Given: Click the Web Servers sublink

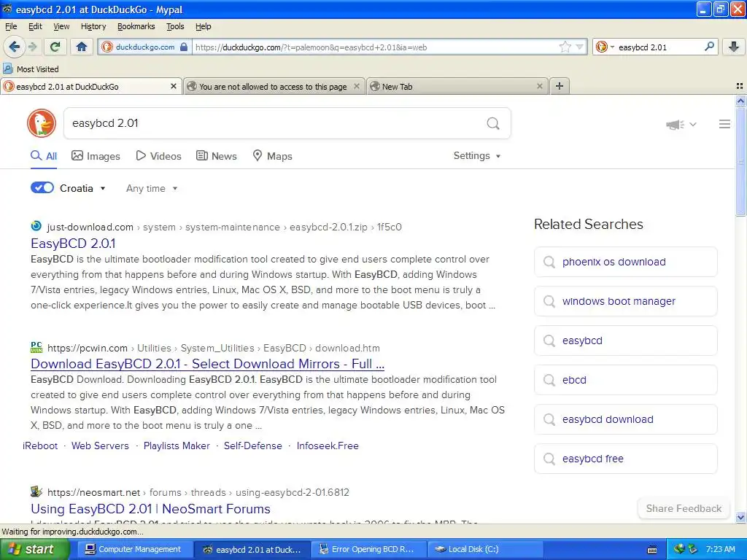Looking at the screenshot, I should pos(100,446).
